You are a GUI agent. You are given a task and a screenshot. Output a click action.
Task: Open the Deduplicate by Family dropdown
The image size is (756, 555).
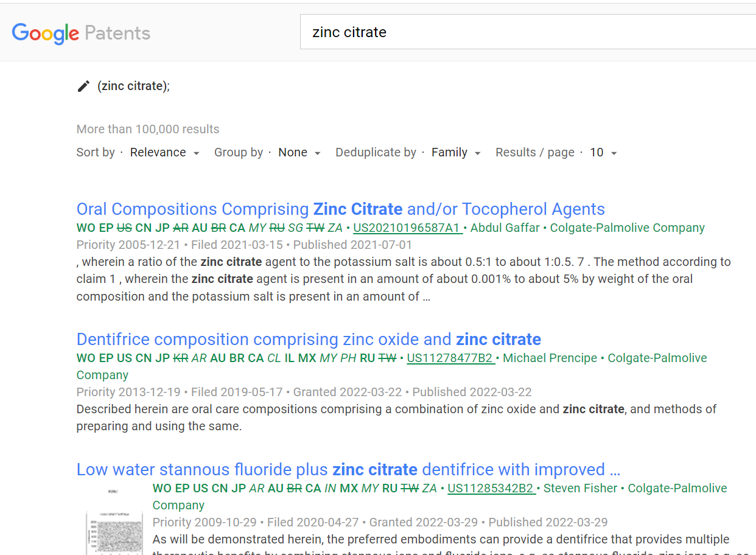pos(457,153)
